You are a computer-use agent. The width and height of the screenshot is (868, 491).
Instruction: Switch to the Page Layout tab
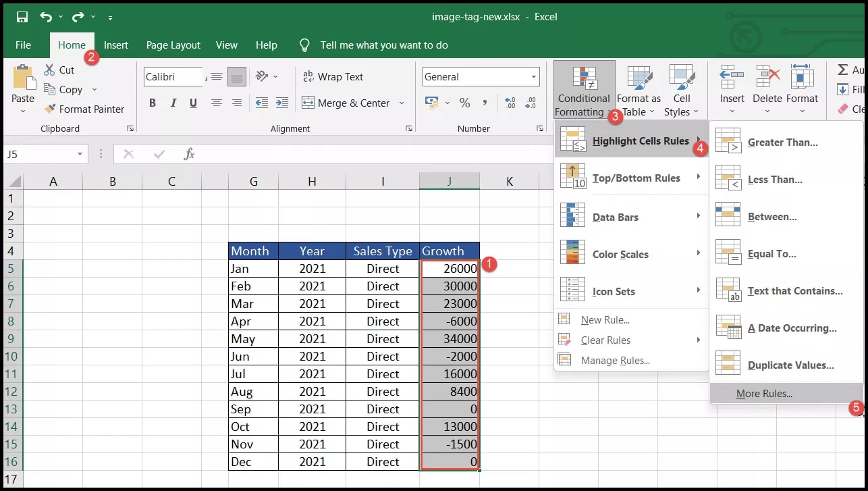pos(173,45)
